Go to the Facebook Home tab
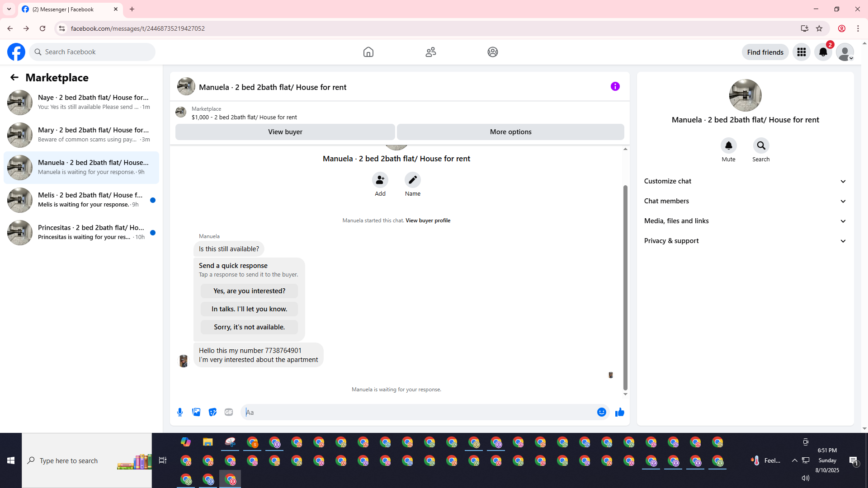Screen dimensions: 868x488 coord(368,52)
